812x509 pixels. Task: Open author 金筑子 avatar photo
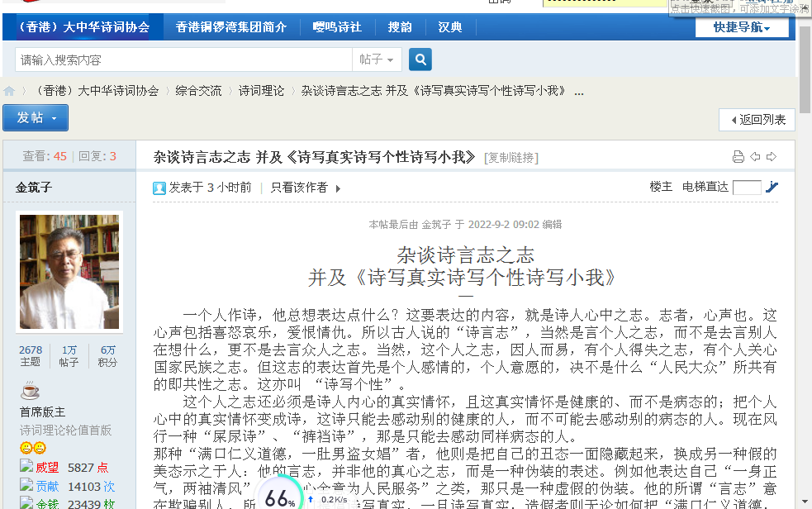pyautogui.click(x=69, y=272)
